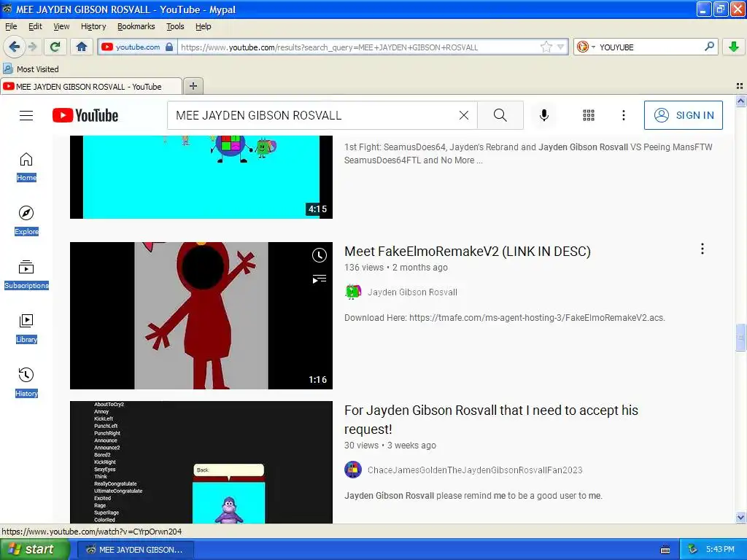Viewport: 747px width, 560px height.
Task: Open the downloads green arrow
Action: 734,47
